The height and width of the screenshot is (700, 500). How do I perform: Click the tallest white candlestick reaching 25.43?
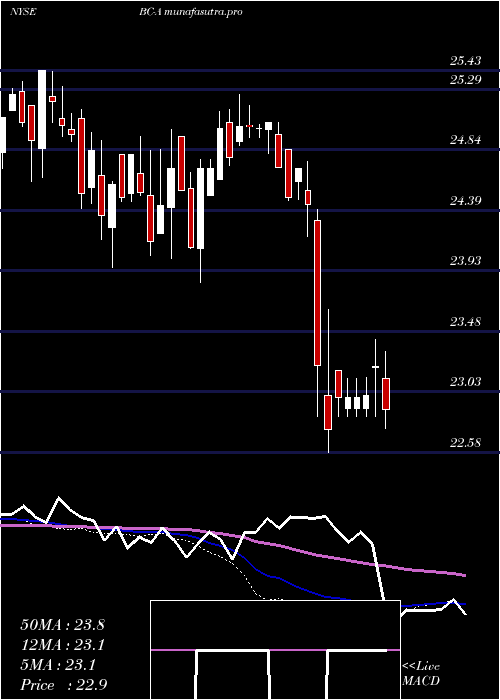[42, 109]
